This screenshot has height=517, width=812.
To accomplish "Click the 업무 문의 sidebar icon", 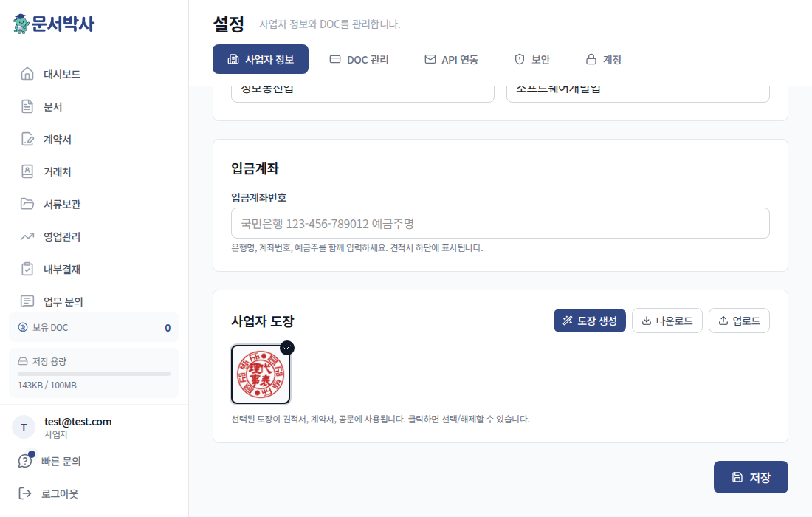I will coord(26,301).
